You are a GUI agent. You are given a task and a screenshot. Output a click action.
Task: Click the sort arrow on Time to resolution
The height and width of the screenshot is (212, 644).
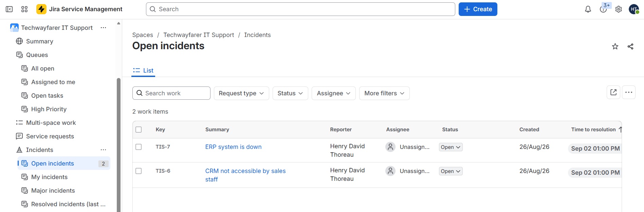[x=620, y=129]
